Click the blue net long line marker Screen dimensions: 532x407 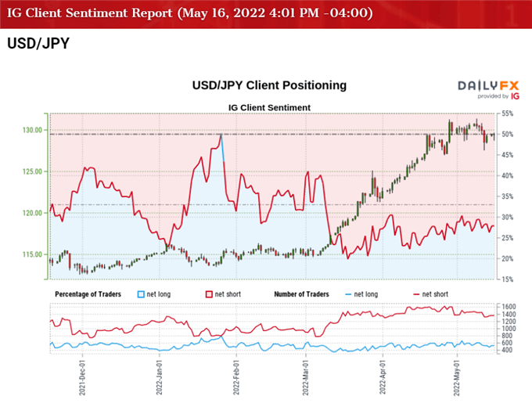[348, 294]
